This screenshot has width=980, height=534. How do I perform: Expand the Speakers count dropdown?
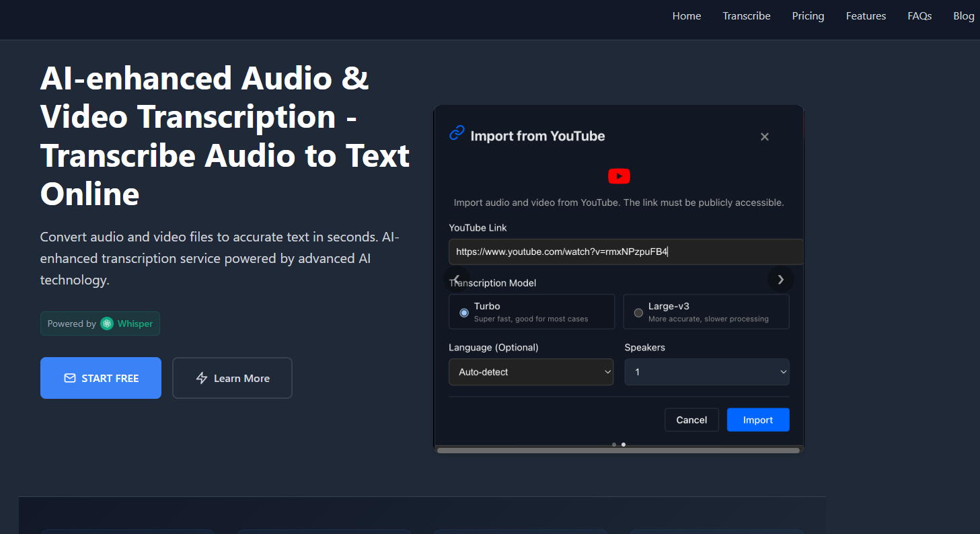click(x=706, y=372)
